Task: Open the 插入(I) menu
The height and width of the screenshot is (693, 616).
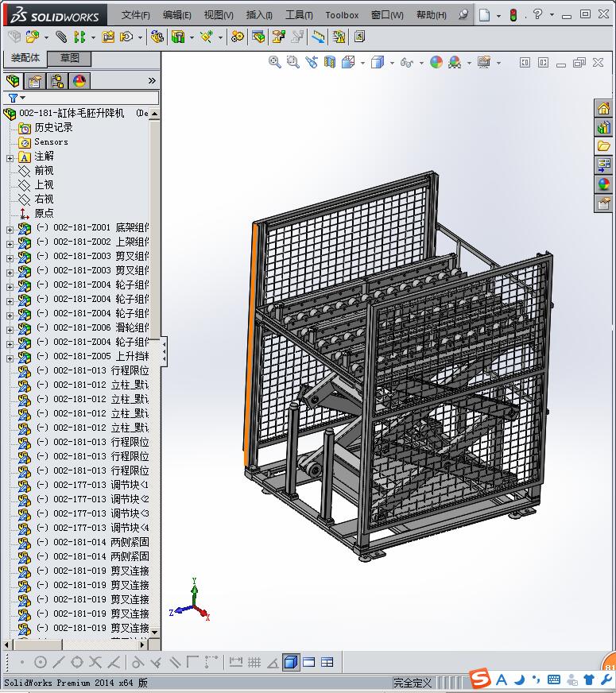Action: [259, 15]
